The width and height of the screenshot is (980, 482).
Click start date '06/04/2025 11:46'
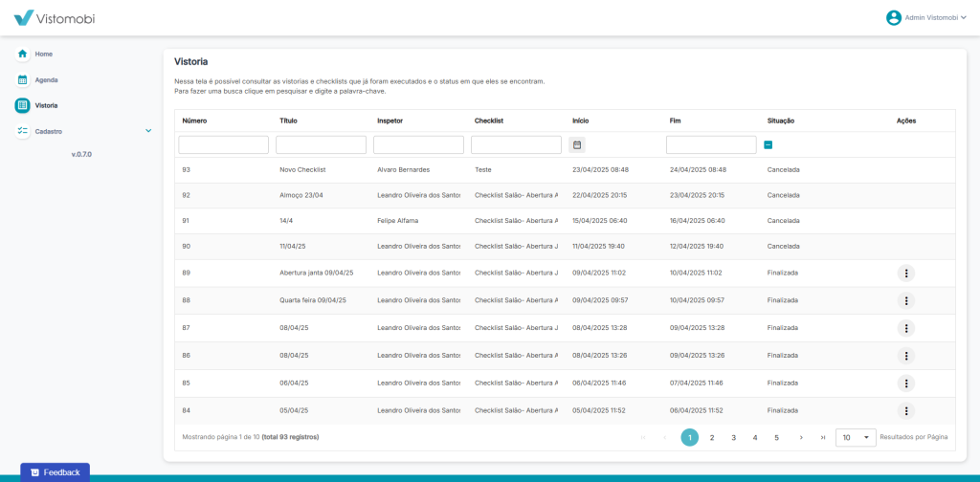[600, 383]
